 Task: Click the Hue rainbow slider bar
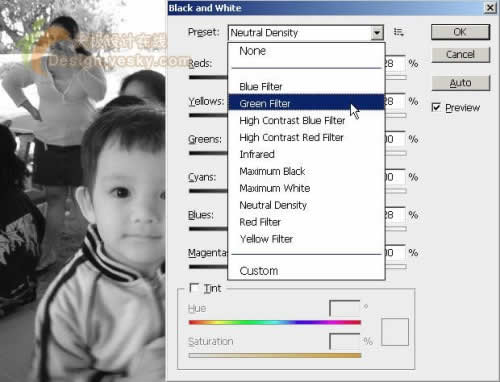[x=275, y=322]
